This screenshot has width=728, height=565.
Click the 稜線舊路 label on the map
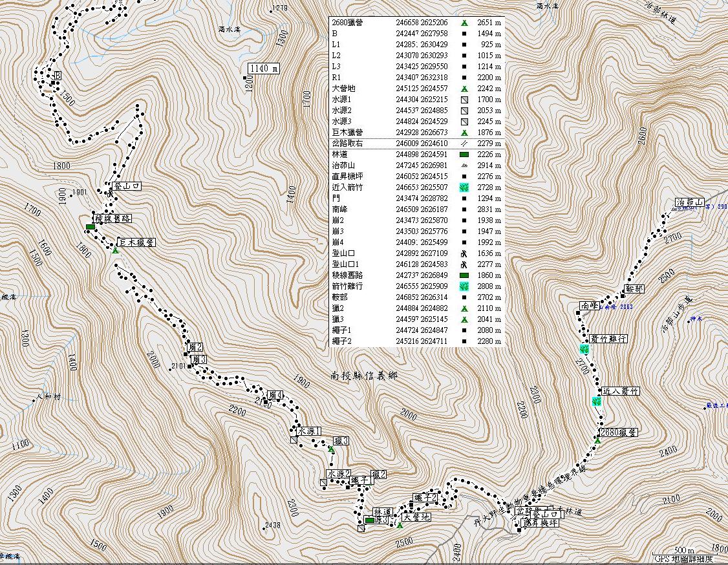click(112, 219)
